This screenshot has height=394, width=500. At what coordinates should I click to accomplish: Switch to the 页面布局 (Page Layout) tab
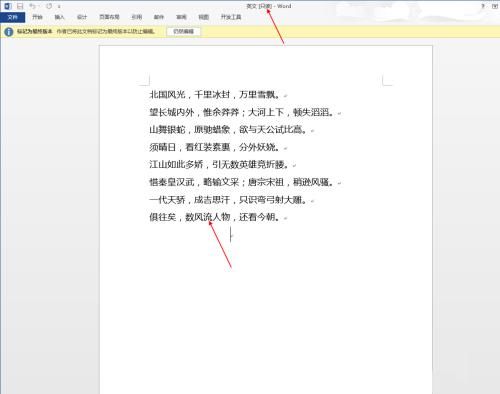pos(109,17)
